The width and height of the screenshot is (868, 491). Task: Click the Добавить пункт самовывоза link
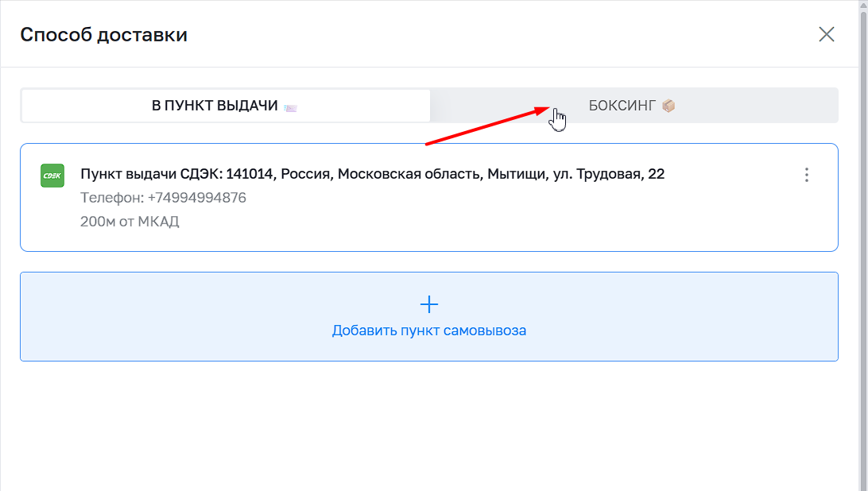click(429, 331)
